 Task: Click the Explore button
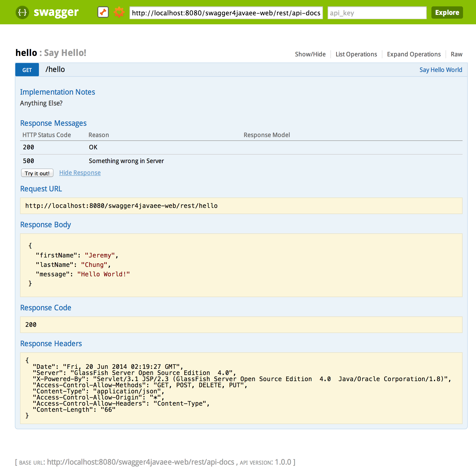coord(447,13)
